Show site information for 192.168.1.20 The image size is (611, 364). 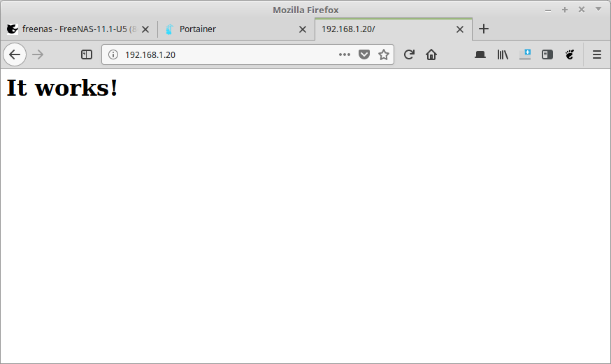[x=113, y=54]
